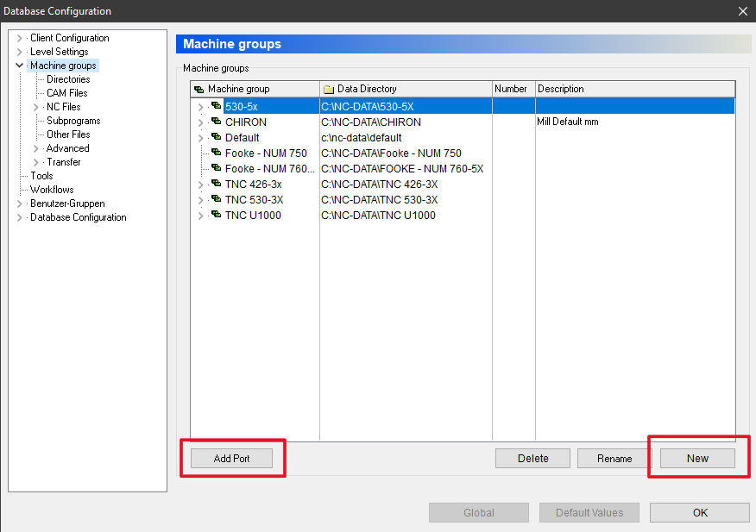The image size is (756, 532).
Task: Collapse the Machine groups tree node
Action: (x=19, y=66)
